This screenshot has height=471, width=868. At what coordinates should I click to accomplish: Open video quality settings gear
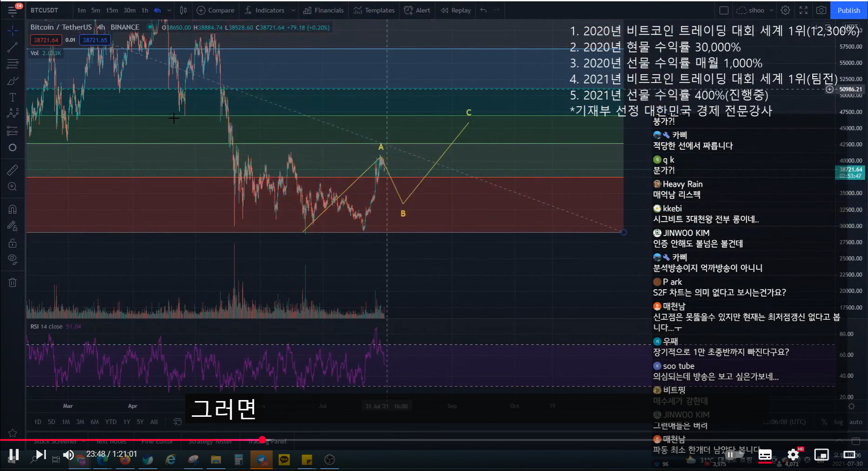(793, 454)
